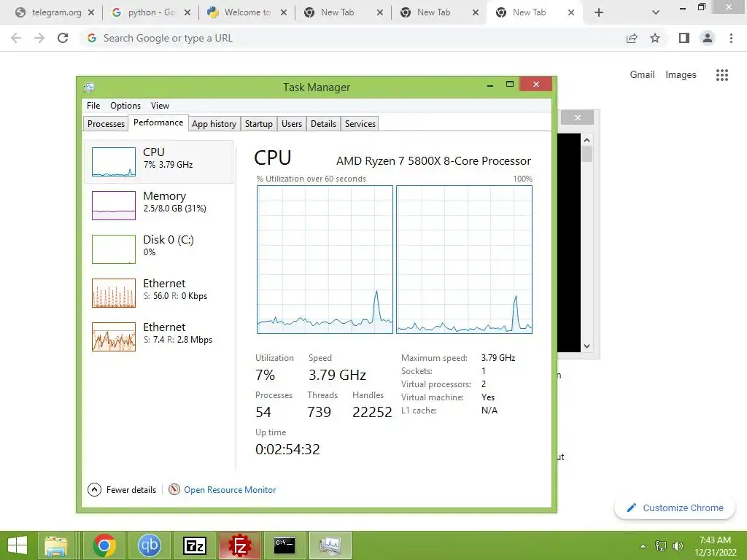
Task: Switch to the python Google search tab
Action: 150,13
